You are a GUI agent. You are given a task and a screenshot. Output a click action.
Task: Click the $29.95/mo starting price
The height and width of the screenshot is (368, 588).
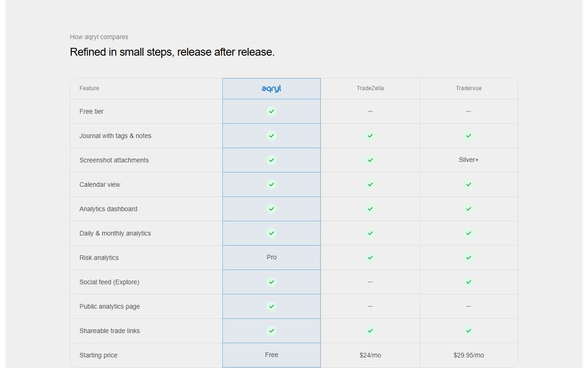tap(469, 355)
